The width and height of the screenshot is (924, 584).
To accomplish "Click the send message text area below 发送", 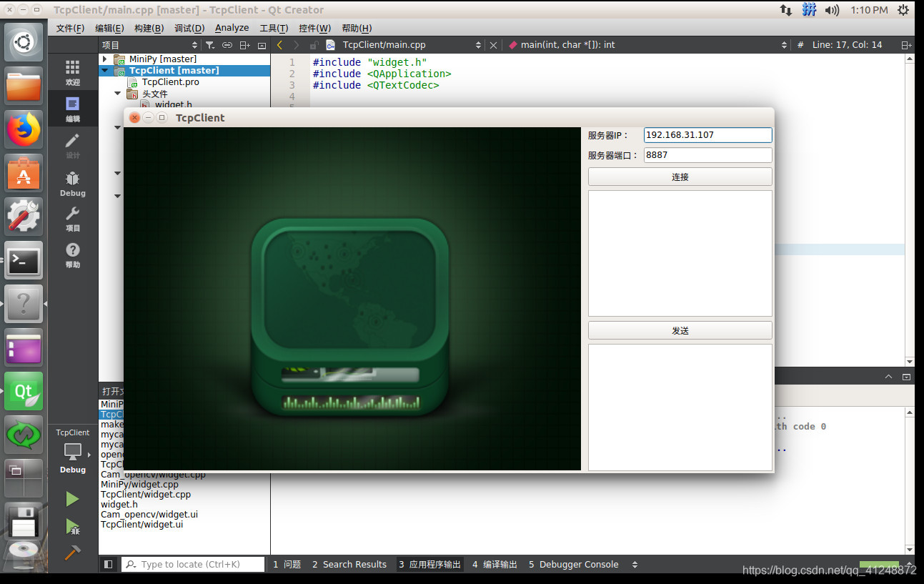I will (x=680, y=407).
